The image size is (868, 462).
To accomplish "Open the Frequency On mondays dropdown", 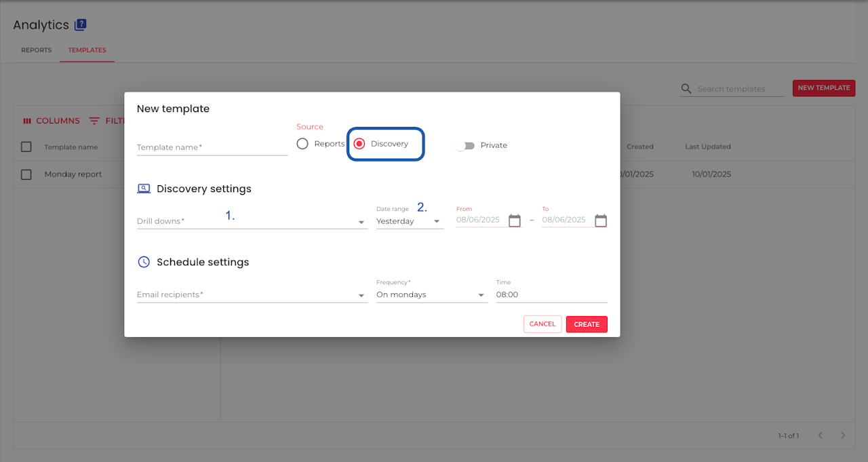I will tap(432, 294).
